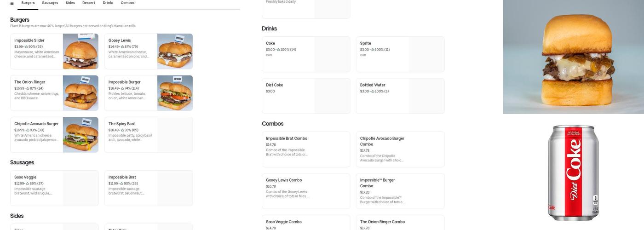Click the Bottled Water thumbs-up icon

(373, 92)
